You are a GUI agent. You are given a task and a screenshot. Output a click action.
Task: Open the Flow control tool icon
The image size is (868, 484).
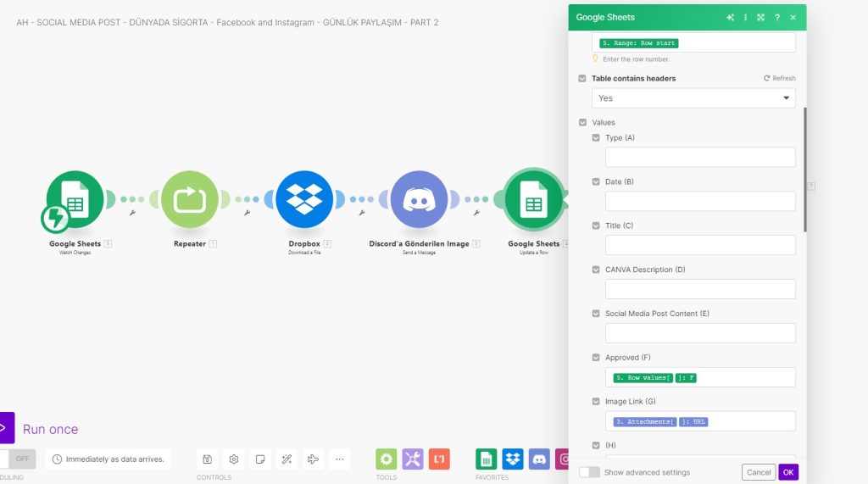coord(387,459)
